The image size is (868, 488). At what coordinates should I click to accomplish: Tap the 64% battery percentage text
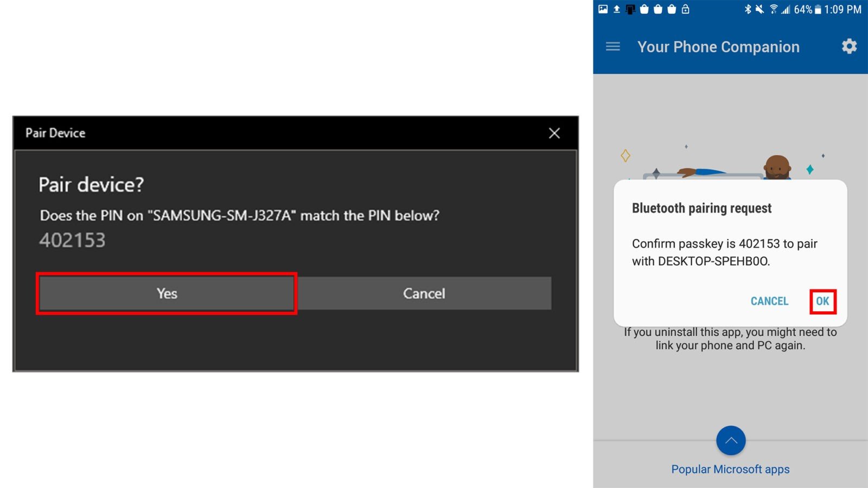coord(803,9)
